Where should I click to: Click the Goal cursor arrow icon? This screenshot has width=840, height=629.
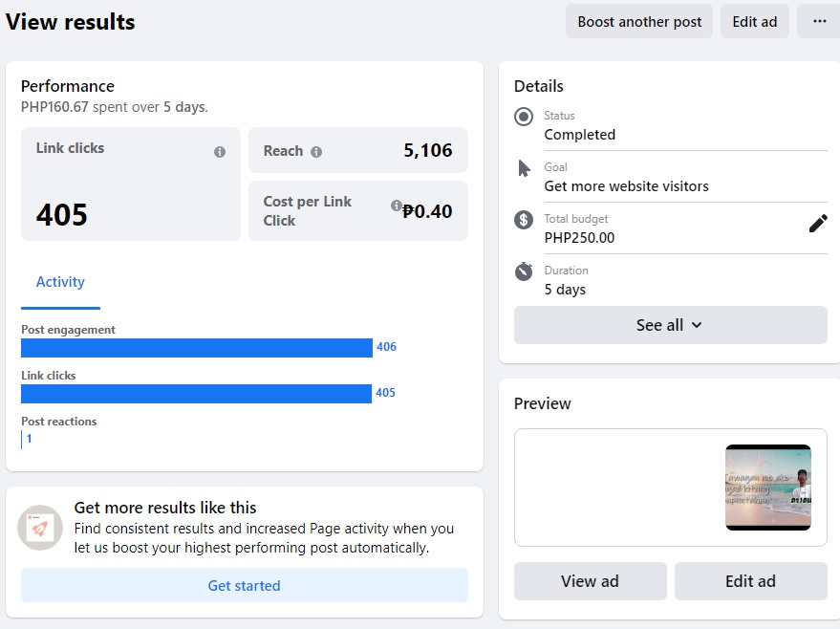click(524, 168)
